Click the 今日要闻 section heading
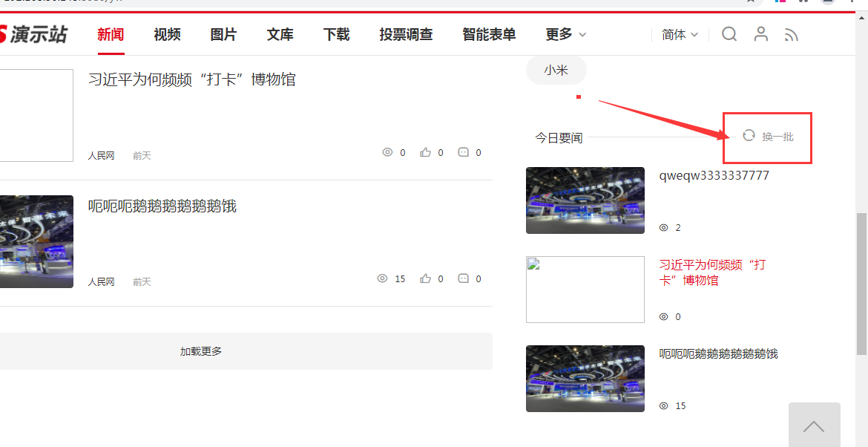This screenshot has width=868, height=447. pos(559,138)
